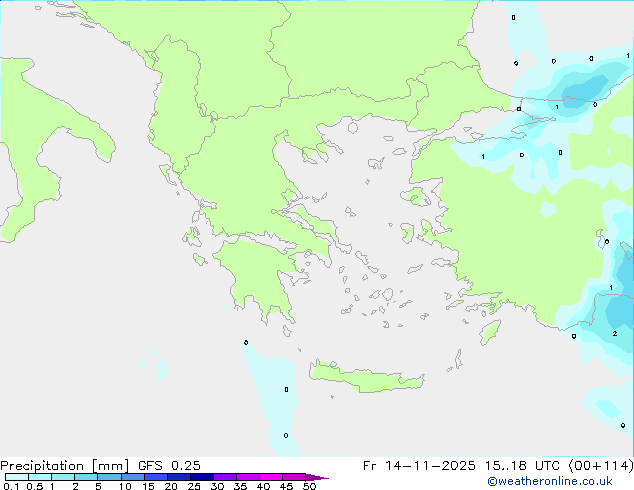Click the over-50 mm legend arrow tip
The height and width of the screenshot is (490, 634).
click(317, 477)
